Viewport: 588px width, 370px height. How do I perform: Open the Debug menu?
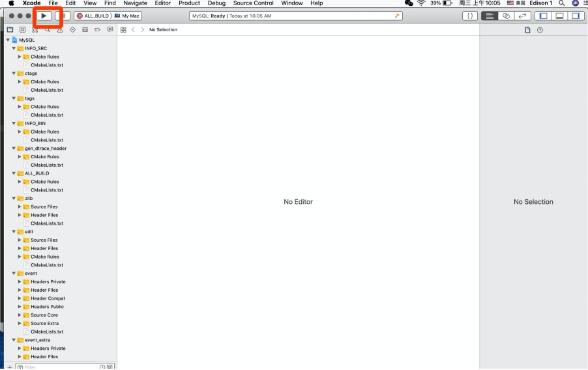point(216,3)
